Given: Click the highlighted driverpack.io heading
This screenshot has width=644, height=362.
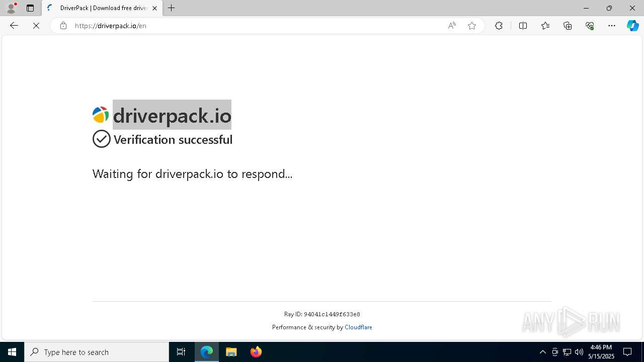Looking at the screenshot, I should (x=172, y=115).
